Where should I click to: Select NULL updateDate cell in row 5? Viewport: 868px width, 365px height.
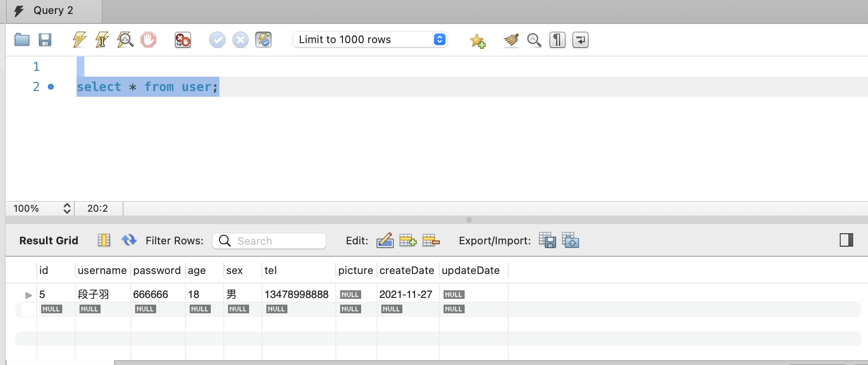454,295
